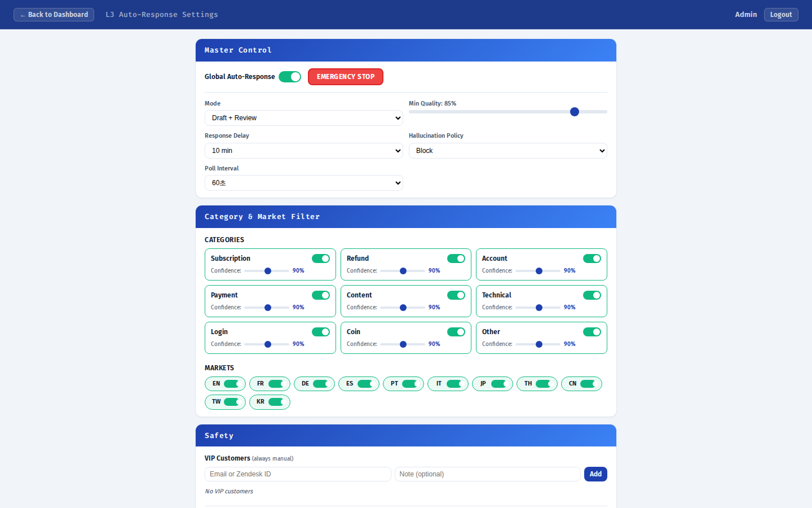Click the Logout button
This screenshot has width=812, height=508.
781,15
